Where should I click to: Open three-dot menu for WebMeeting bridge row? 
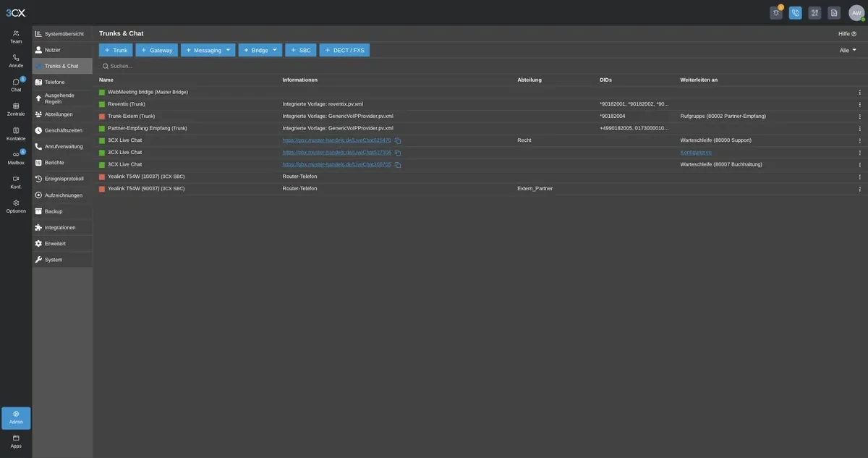tap(860, 93)
